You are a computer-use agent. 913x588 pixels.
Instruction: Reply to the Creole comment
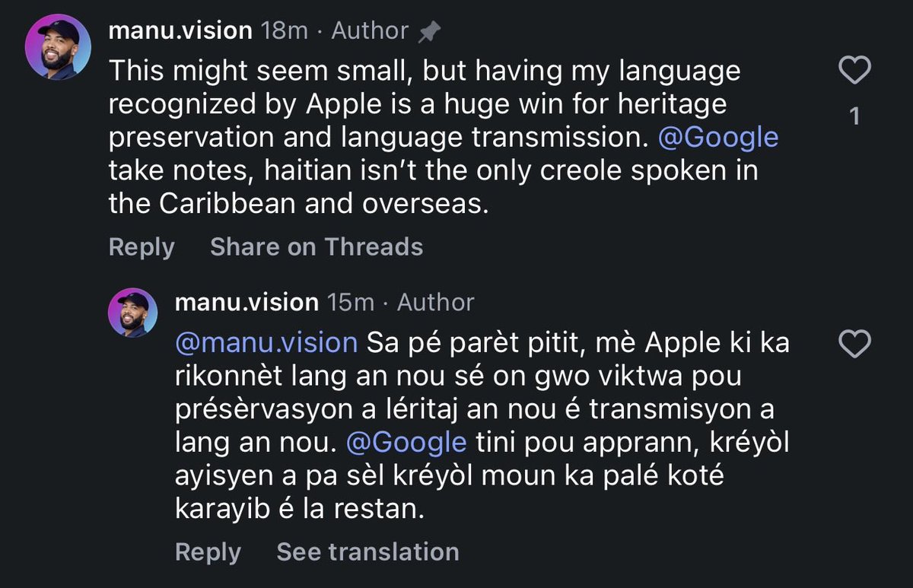[208, 551]
